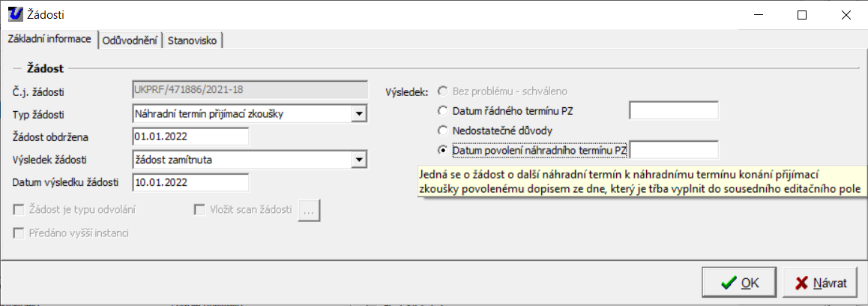Select the 'Nedostatečné důvody' radio option
The height and width of the screenshot is (306, 868).
pos(442,130)
